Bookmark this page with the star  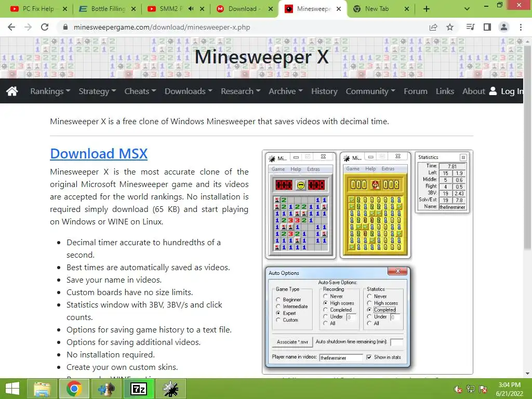click(x=450, y=27)
